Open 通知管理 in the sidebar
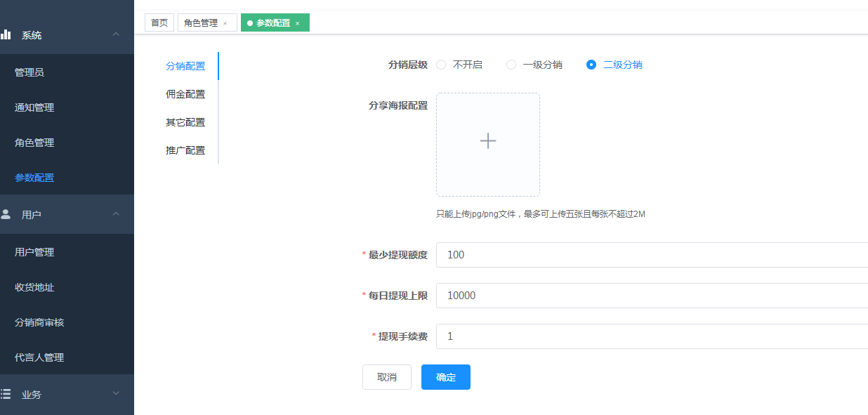Screen dimensions: 868x415 click(x=67, y=107)
